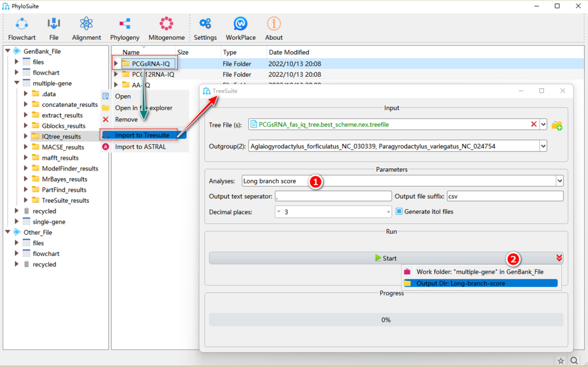The width and height of the screenshot is (588, 367).
Task: Click the Start button
Action: pos(386,258)
